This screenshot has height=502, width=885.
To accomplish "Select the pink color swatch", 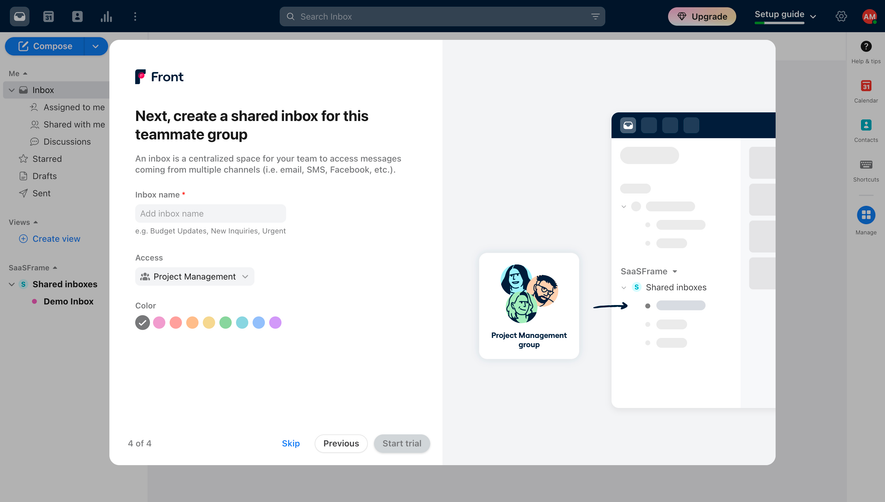I will tap(159, 322).
